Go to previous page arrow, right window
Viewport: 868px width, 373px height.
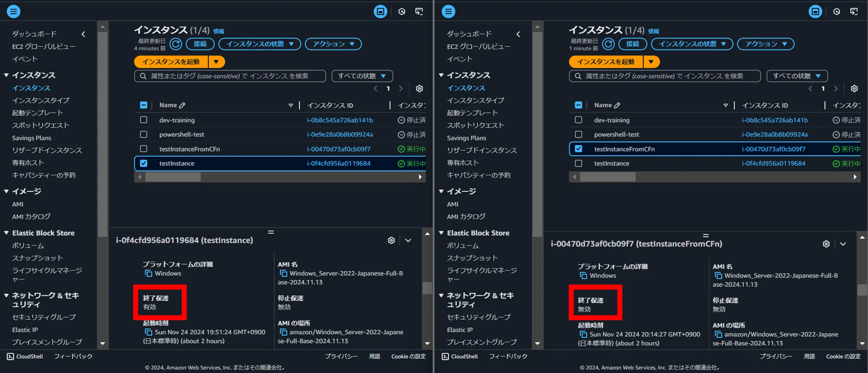[x=810, y=89]
